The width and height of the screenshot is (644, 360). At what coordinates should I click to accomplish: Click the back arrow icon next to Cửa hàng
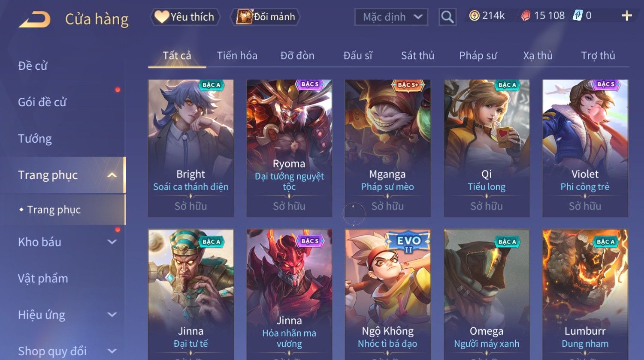(34, 20)
